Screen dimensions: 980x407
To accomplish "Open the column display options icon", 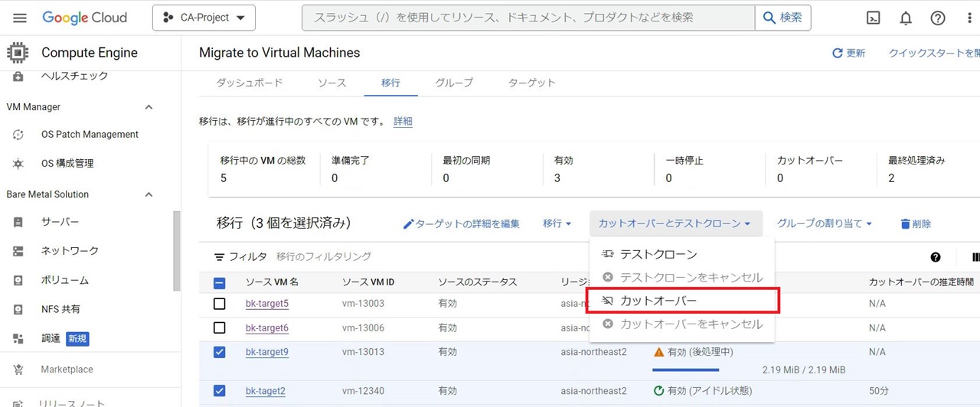I will [975, 257].
